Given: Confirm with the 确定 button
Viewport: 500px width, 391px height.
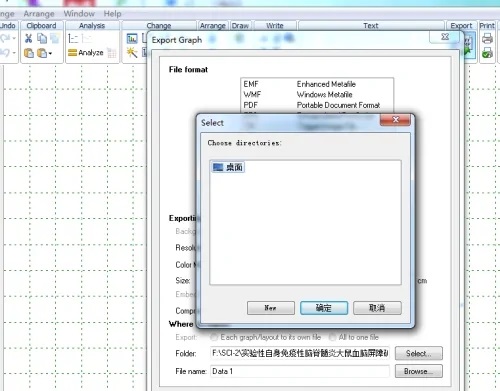Looking at the screenshot, I should 324,308.
